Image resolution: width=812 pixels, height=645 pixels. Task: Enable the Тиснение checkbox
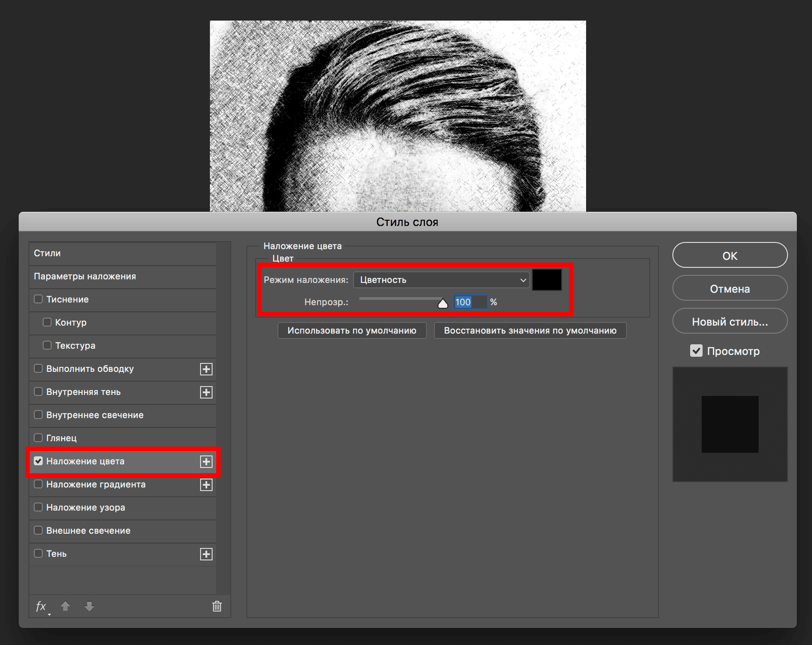[x=38, y=299]
